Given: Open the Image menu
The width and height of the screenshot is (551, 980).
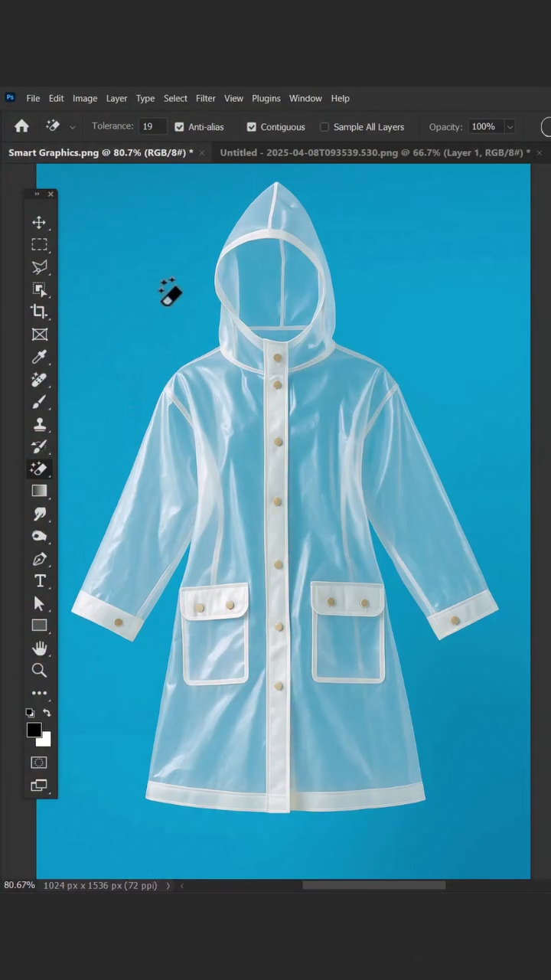Looking at the screenshot, I should (x=85, y=98).
